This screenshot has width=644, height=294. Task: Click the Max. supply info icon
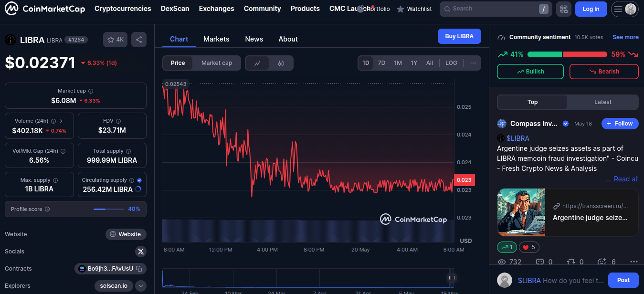tap(55, 180)
